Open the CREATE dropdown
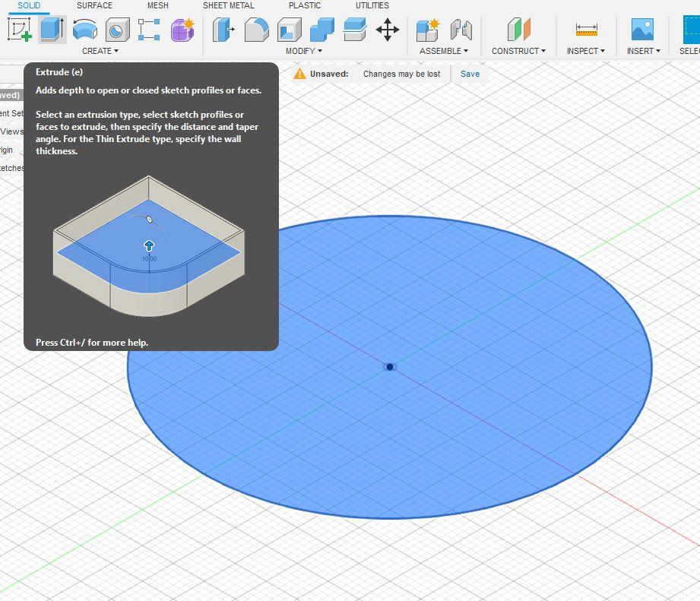 pos(99,51)
